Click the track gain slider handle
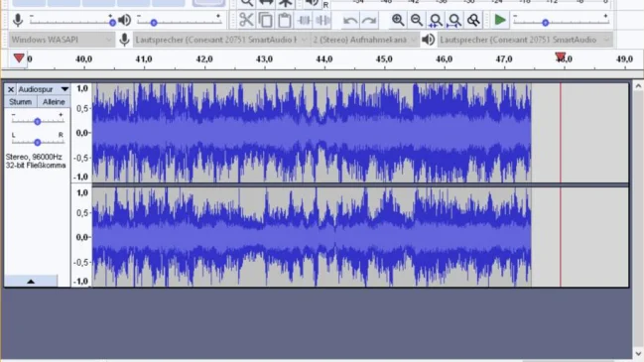 coord(38,121)
